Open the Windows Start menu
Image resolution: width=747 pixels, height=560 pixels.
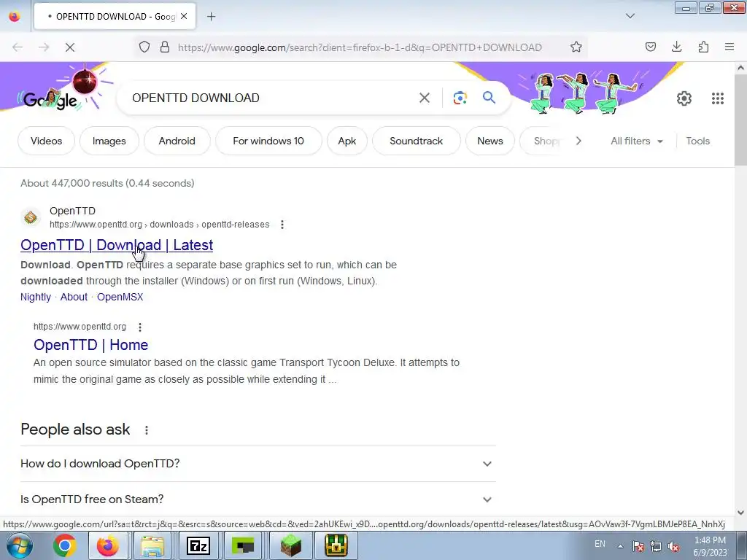pos(20,545)
